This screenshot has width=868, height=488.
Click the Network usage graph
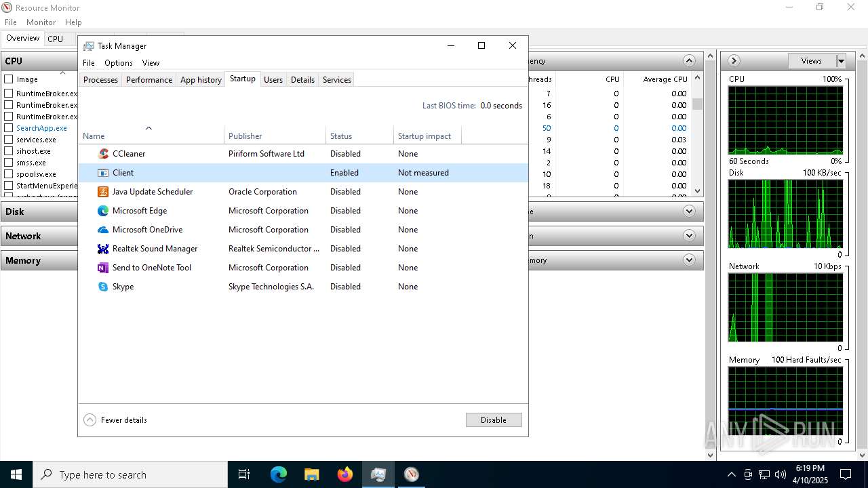coord(786,308)
